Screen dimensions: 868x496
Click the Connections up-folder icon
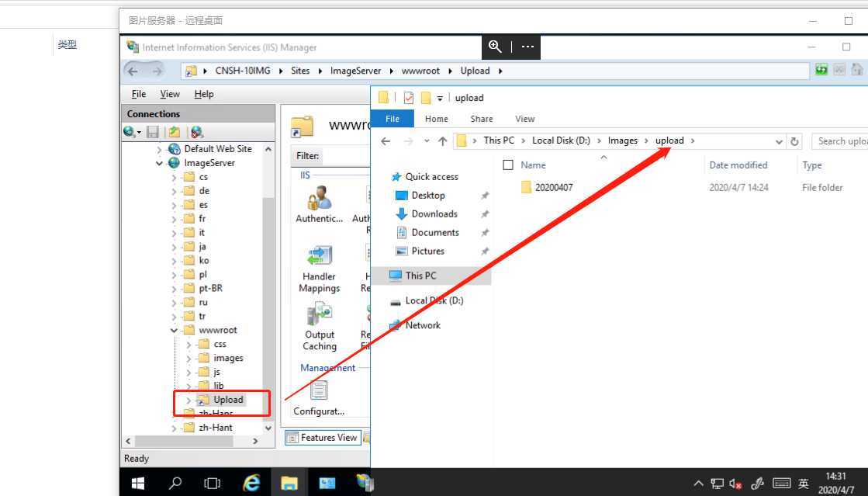175,132
